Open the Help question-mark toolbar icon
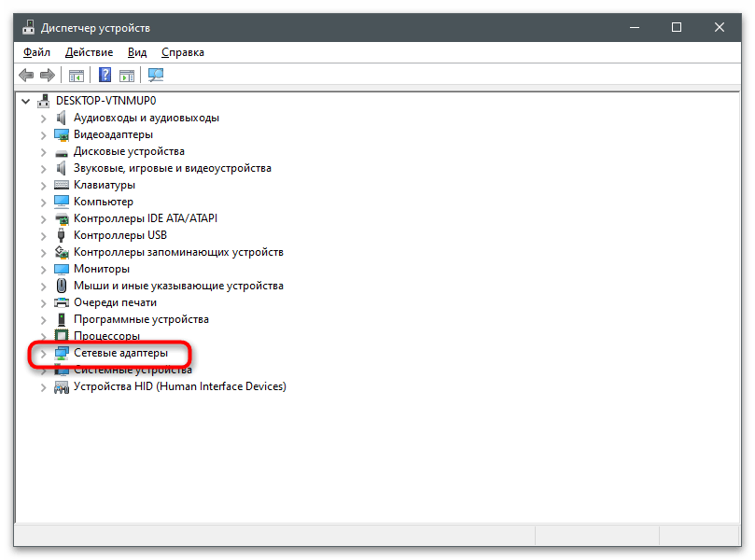The width and height of the screenshot is (755, 560). 105,75
